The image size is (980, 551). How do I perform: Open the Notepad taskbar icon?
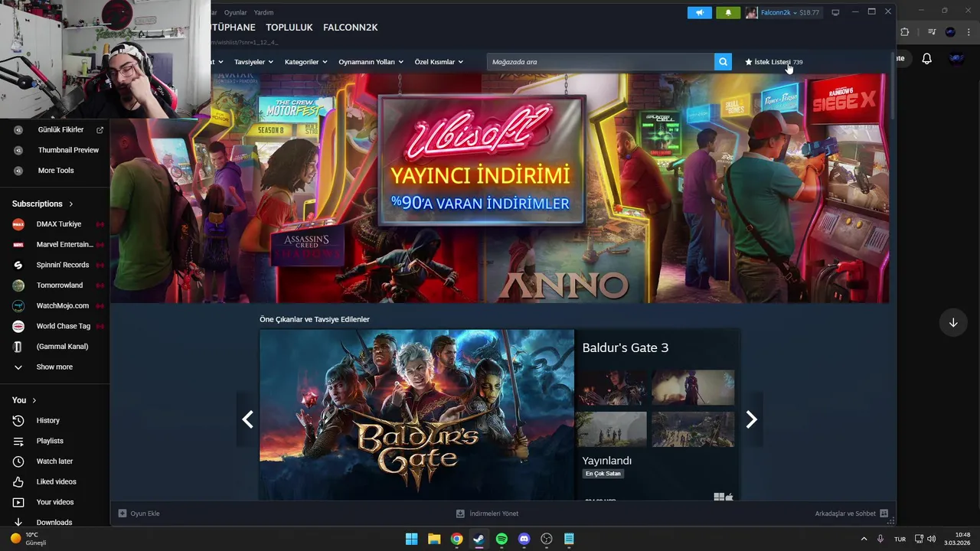569,539
